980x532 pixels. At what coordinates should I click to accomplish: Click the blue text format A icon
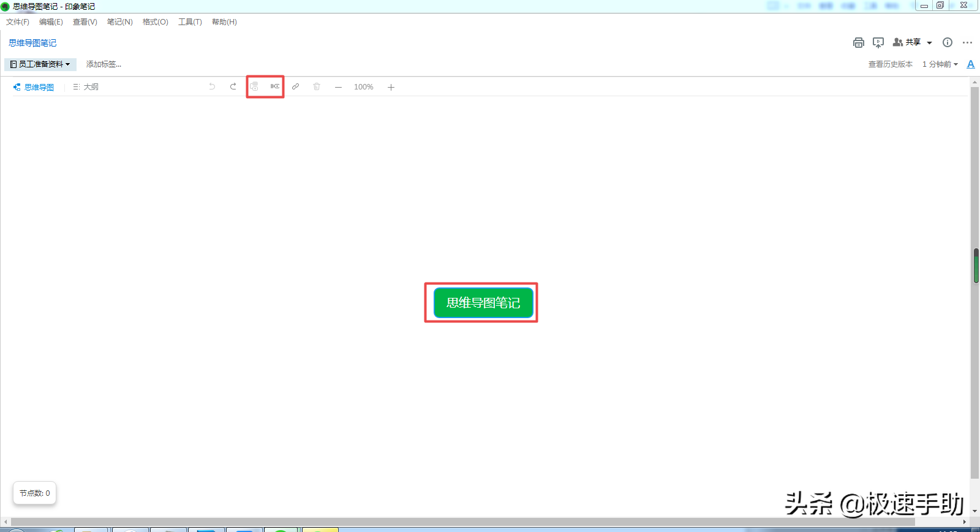point(971,64)
